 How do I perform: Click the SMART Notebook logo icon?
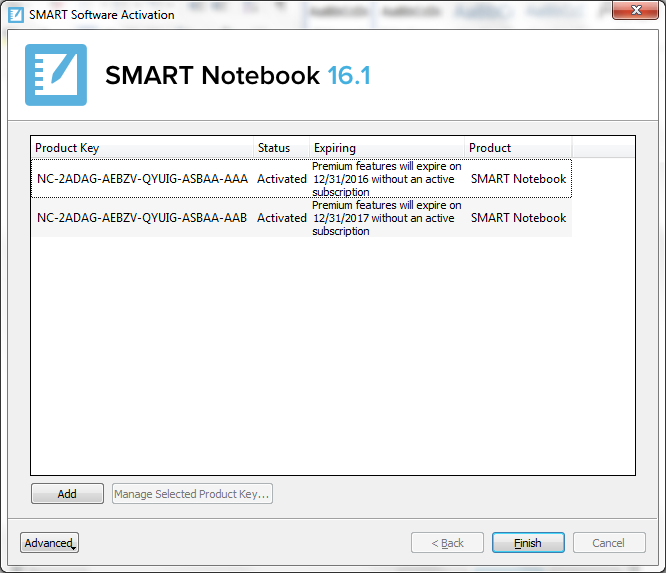[x=56, y=75]
